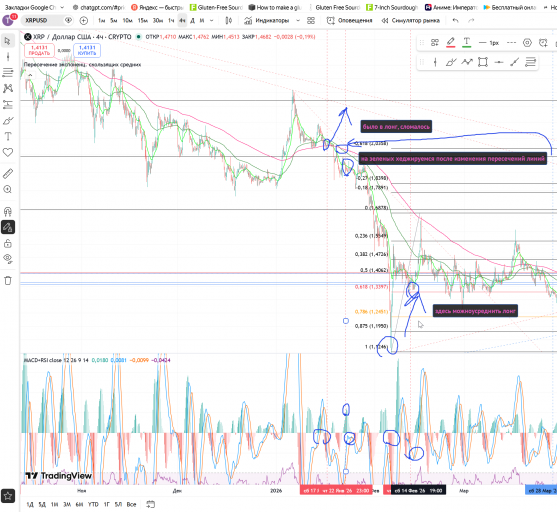The image size is (557, 512).
Task: Click the plus compare symbol button
Action: pyautogui.click(x=83, y=21)
